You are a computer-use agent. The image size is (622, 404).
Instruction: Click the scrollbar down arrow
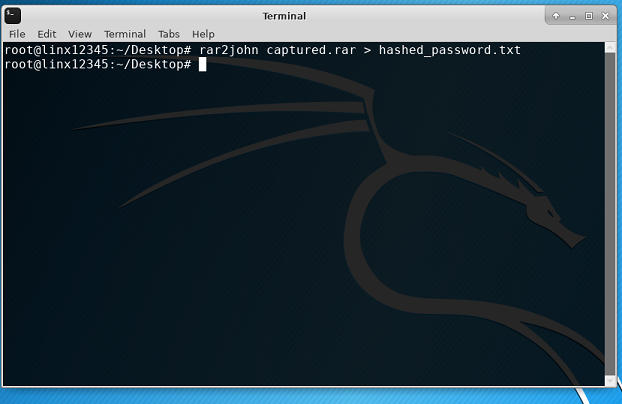click(x=610, y=381)
